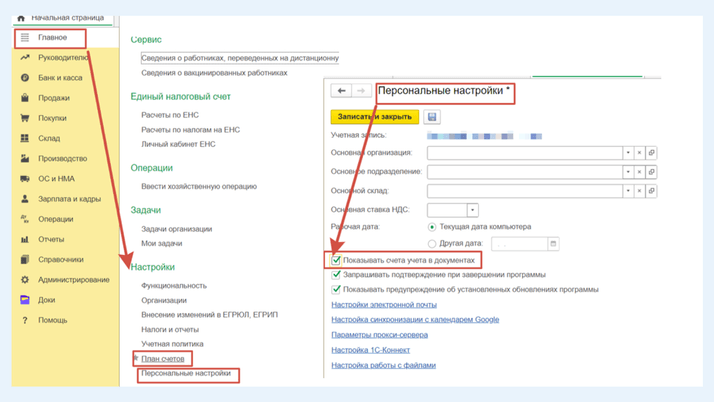Click the Записать и закрыть button
This screenshot has height=402, width=714.
(375, 117)
